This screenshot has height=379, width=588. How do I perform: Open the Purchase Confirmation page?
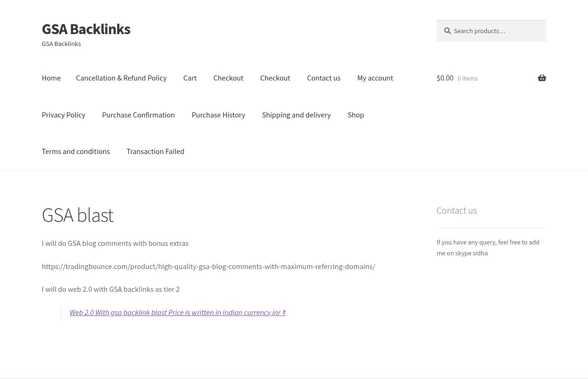tap(138, 115)
